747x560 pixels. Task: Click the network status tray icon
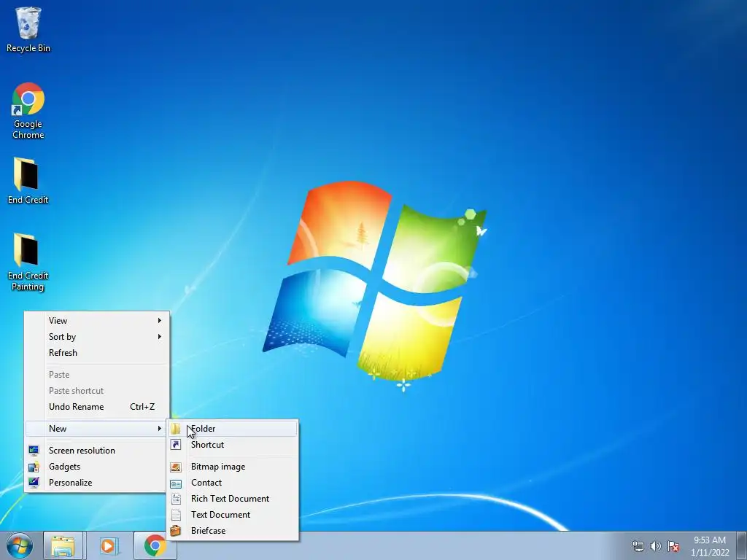[638, 546]
